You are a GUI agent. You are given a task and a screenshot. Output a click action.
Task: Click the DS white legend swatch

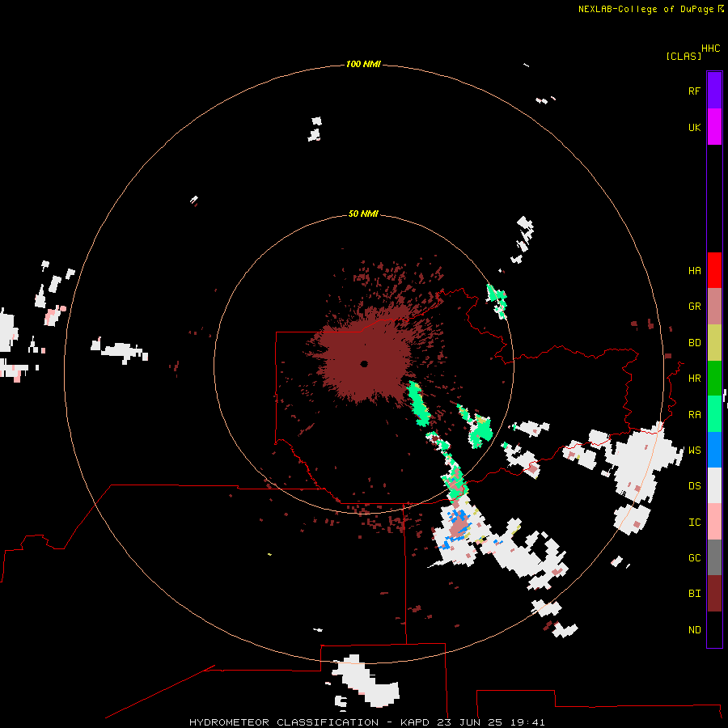coord(714,485)
